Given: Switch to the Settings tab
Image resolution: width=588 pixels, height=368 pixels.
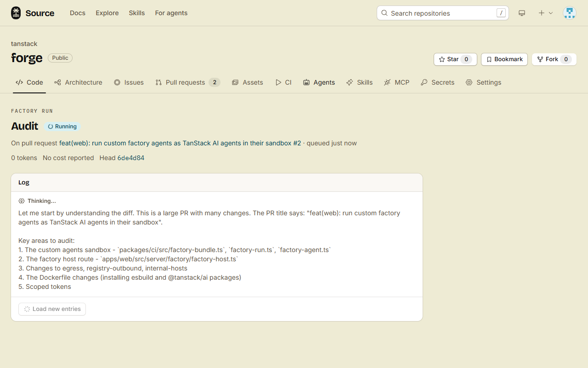Looking at the screenshot, I should coord(483,82).
